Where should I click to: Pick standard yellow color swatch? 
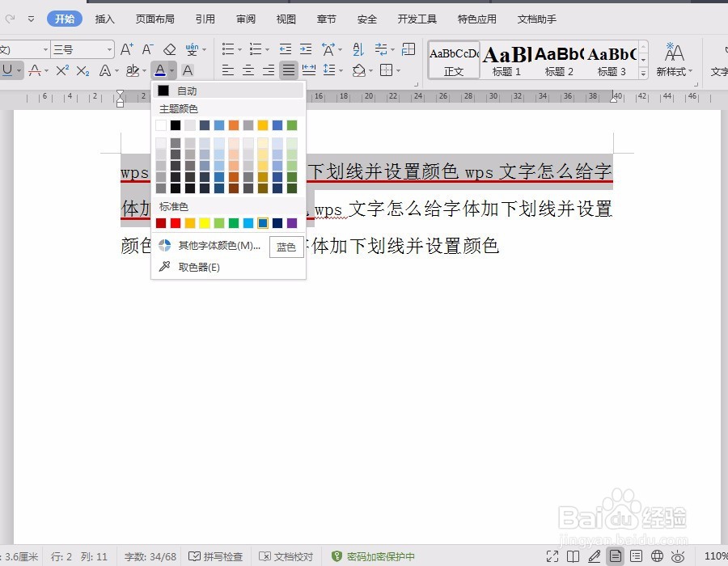coord(205,223)
